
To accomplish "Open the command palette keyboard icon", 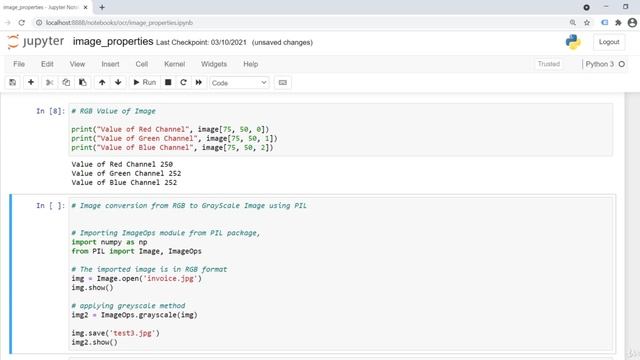I will coord(282,82).
